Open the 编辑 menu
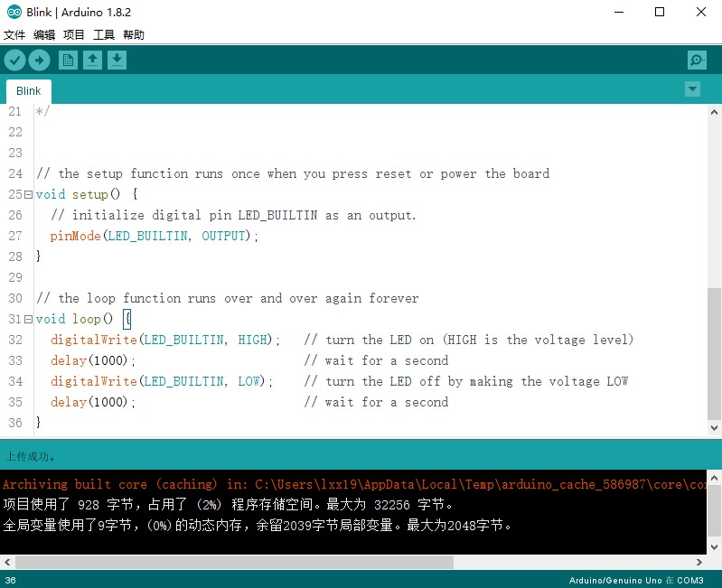Viewport: 722px width, 588px height. 44,35
